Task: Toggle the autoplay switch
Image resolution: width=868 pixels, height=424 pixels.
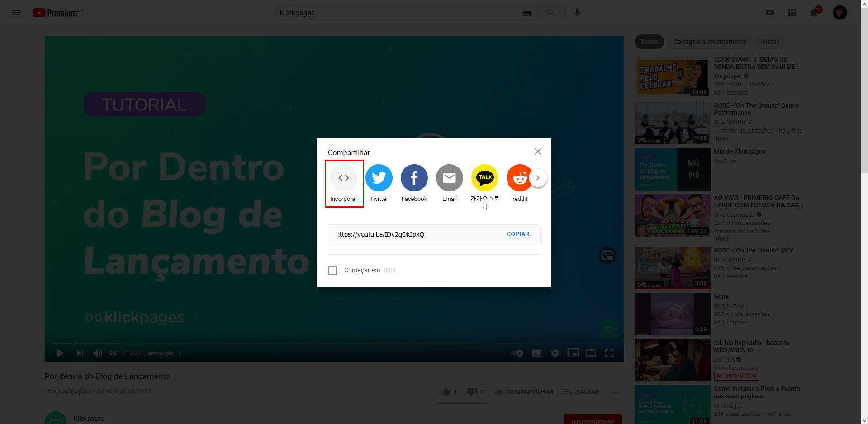Action: [517, 353]
